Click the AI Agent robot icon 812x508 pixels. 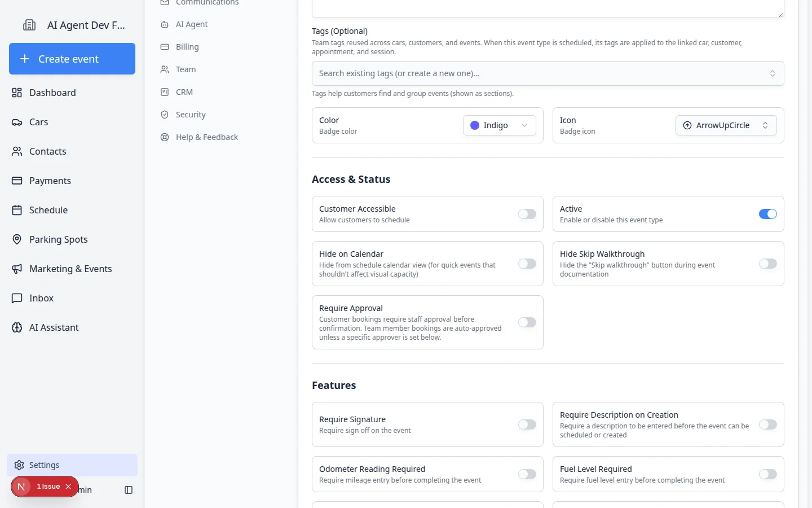tap(165, 24)
